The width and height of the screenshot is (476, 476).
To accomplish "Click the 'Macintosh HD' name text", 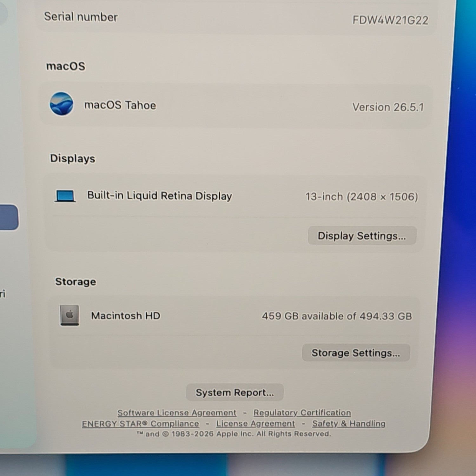I will (126, 316).
